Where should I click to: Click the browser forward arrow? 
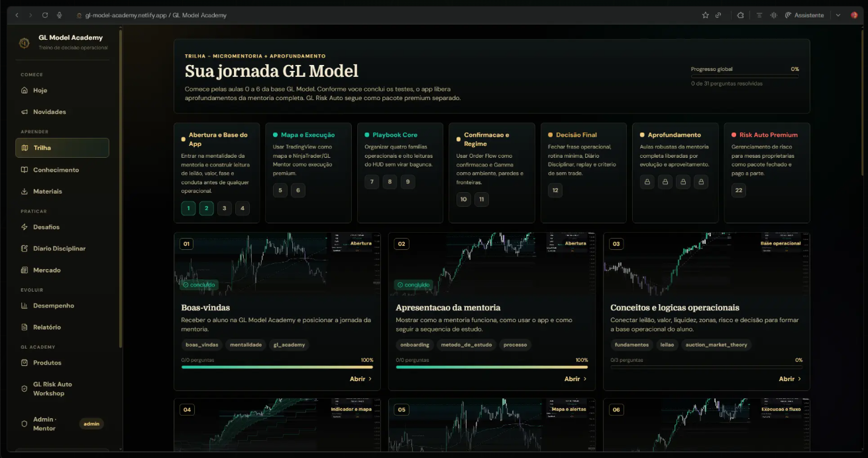[x=30, y=15]
